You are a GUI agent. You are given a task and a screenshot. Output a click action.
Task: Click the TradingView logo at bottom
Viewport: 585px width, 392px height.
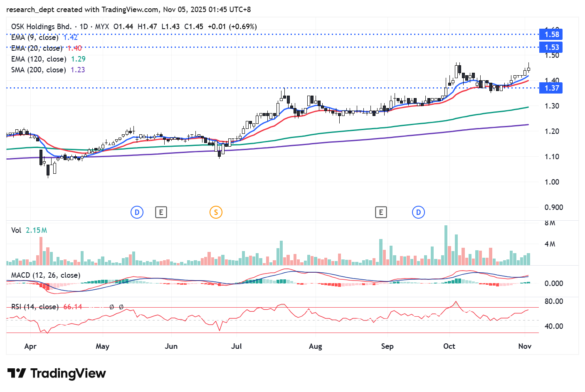pos(57,373)
